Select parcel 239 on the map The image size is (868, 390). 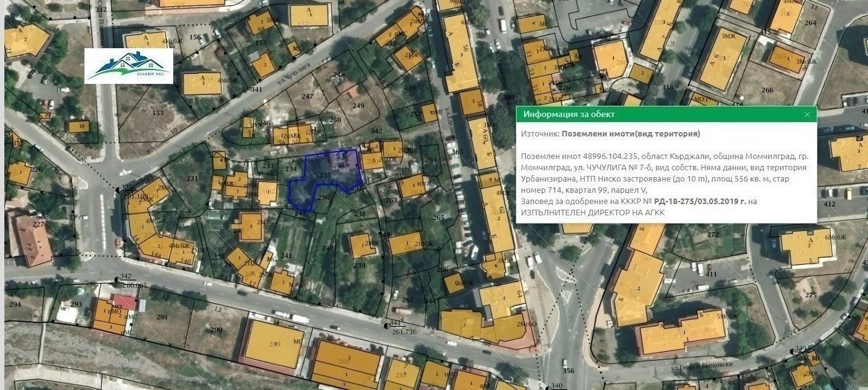click(360, 265)
